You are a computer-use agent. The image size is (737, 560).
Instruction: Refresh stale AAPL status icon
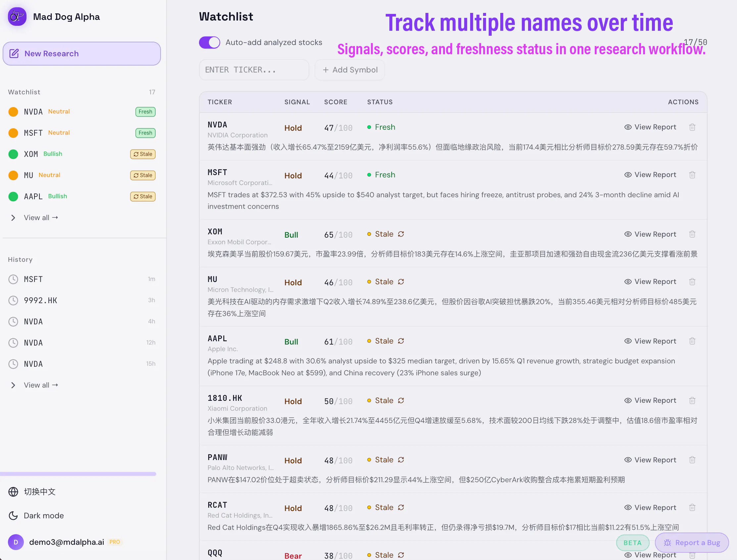[x=401, y=341]
